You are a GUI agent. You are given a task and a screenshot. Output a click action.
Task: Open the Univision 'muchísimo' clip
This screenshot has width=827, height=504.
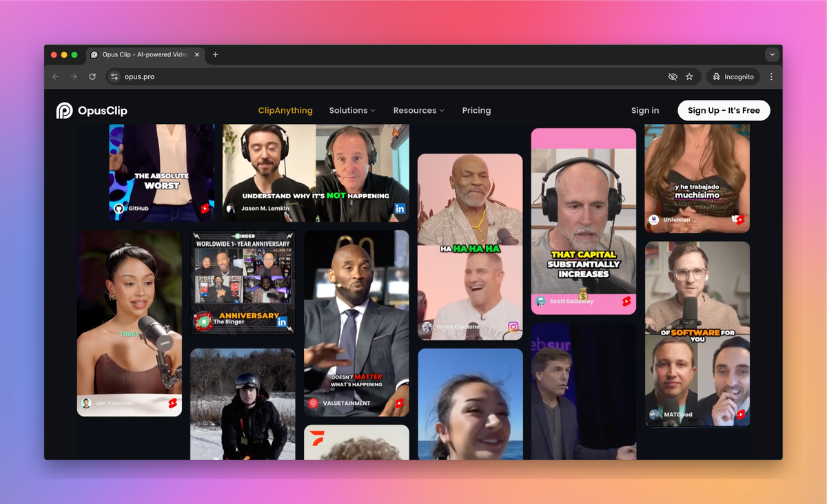pos(697,178)
